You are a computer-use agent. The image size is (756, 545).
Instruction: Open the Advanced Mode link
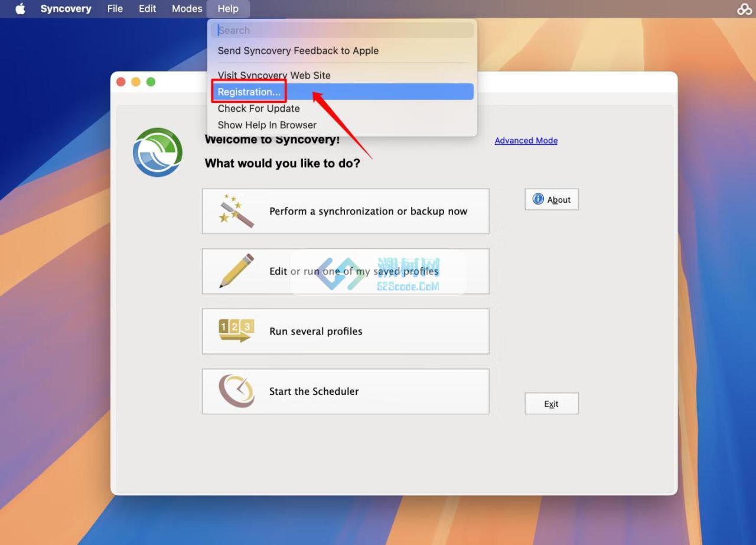click(526, 141)
